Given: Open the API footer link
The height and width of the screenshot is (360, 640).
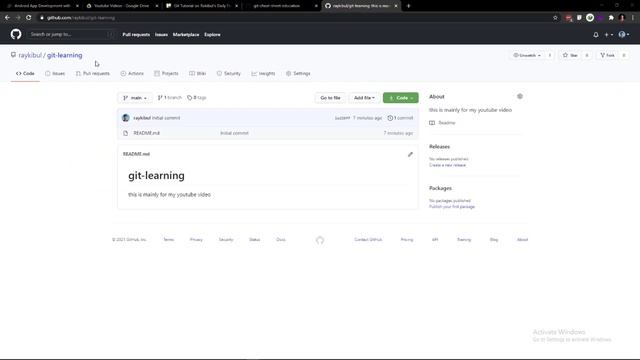Looking at the screenshot, I should [x=435, y=240].
